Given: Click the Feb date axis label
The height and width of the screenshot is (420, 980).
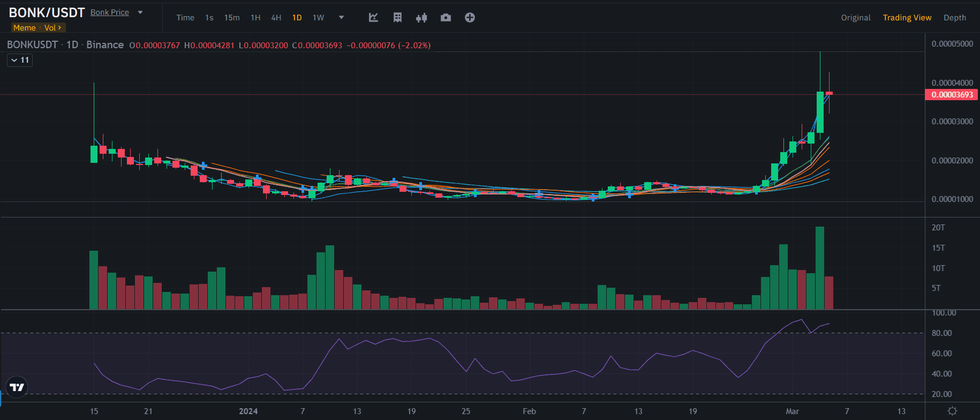Looking at the screenshot, I should coord(529,411).
